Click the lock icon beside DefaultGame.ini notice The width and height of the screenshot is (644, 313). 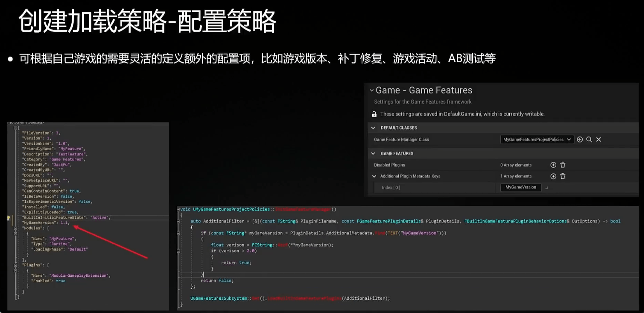pos(374,114)
